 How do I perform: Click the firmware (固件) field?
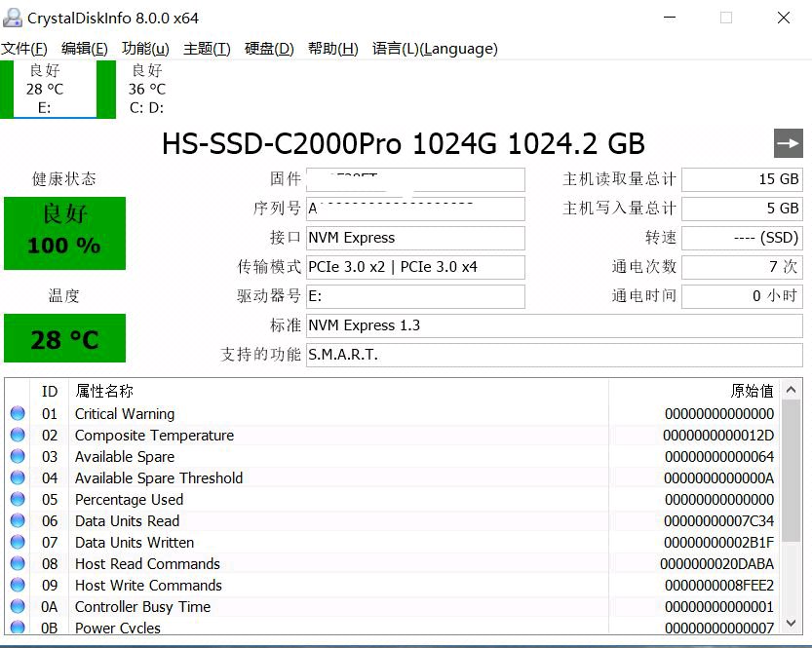pos(415,179)
